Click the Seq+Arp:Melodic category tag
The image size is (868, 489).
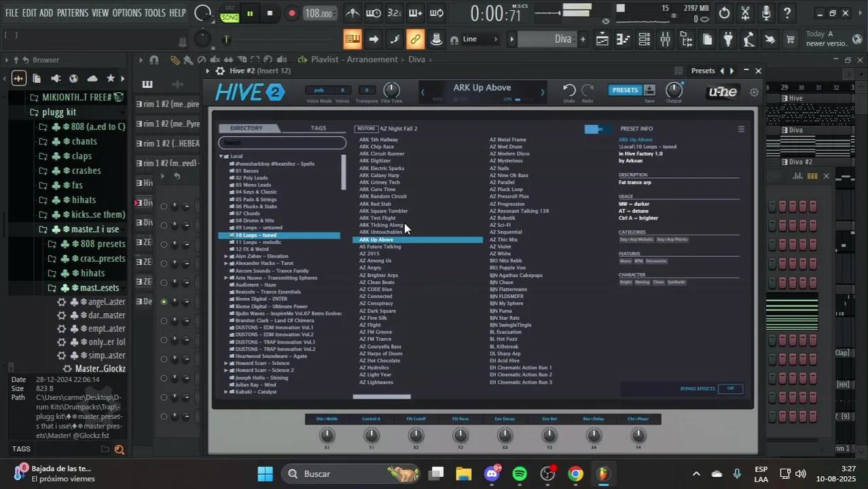click(x=636, y=240)
